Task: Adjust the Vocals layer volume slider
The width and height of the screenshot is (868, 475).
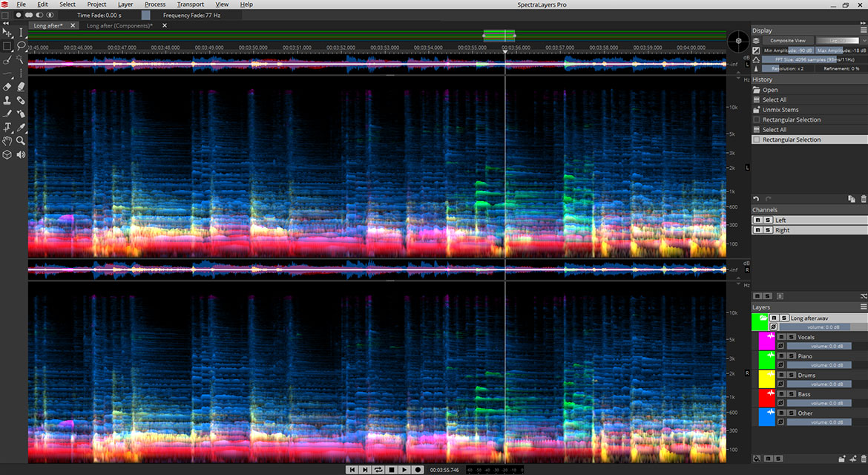Action: tap(820, 346)
